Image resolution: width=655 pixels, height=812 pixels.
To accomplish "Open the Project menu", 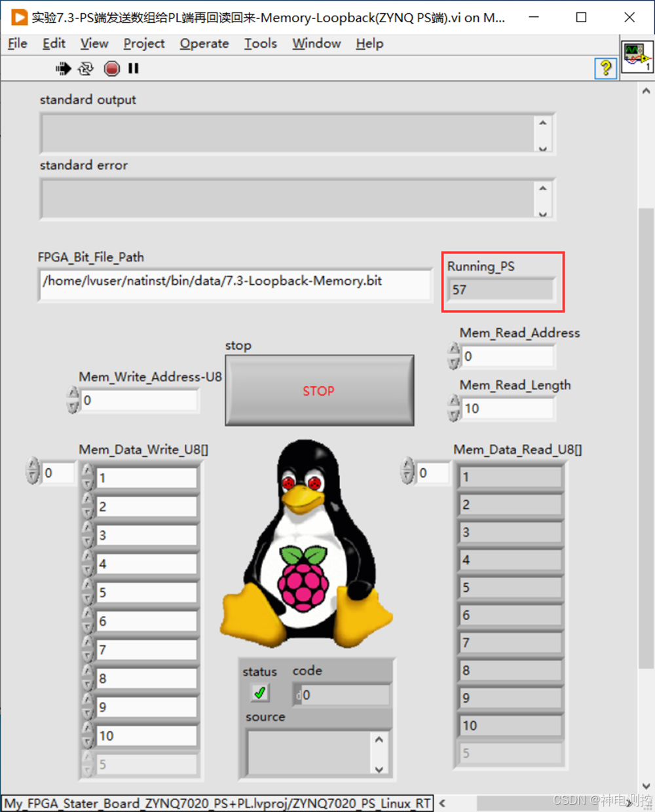I will pos(144,43).
